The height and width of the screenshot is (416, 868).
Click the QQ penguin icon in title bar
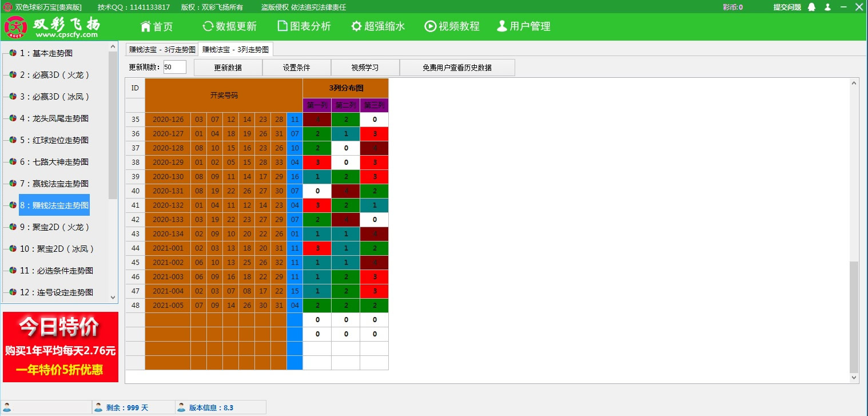811,7
